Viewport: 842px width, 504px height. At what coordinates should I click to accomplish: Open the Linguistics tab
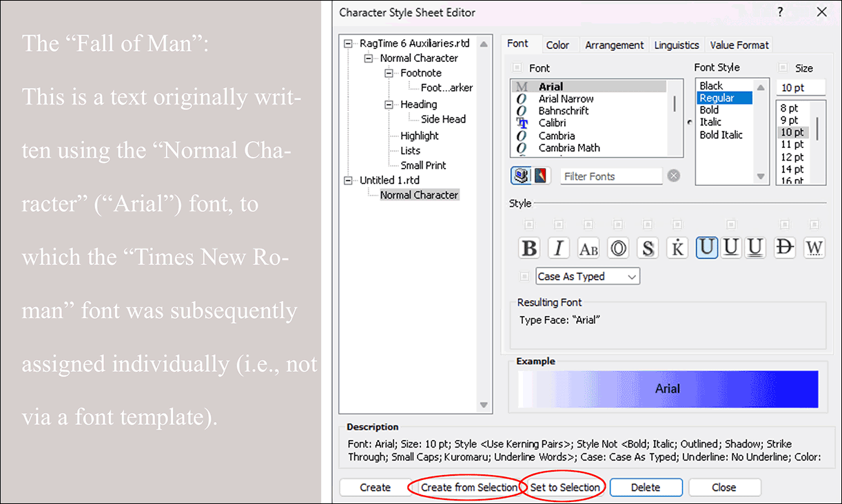point(676,45)
